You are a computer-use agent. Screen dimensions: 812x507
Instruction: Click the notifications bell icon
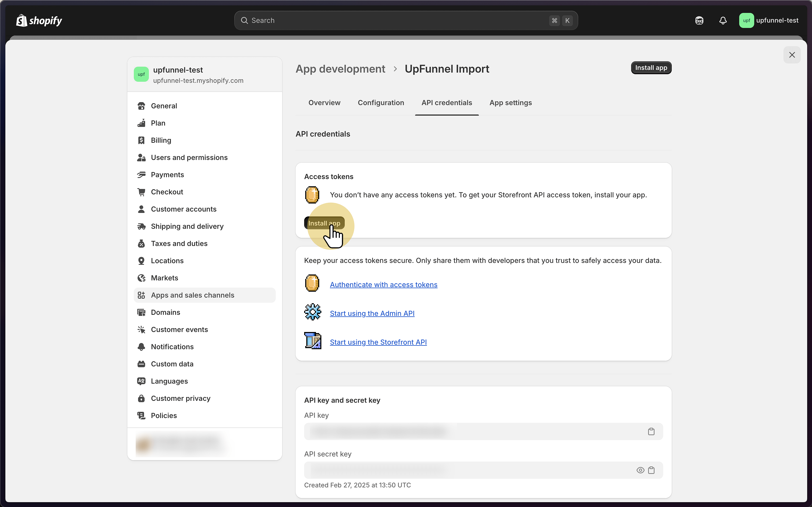click(x=723, y=20)
